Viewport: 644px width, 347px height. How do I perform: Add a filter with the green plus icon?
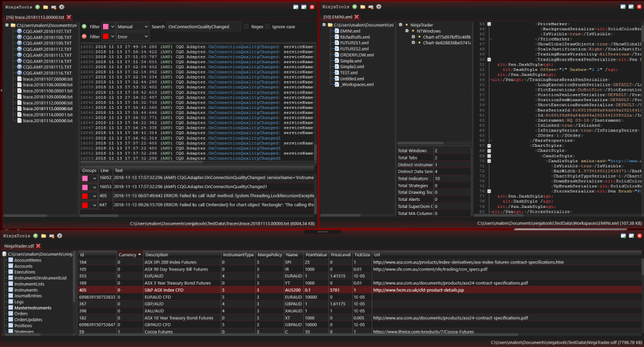pyautogui.click(x=84, y=27)
